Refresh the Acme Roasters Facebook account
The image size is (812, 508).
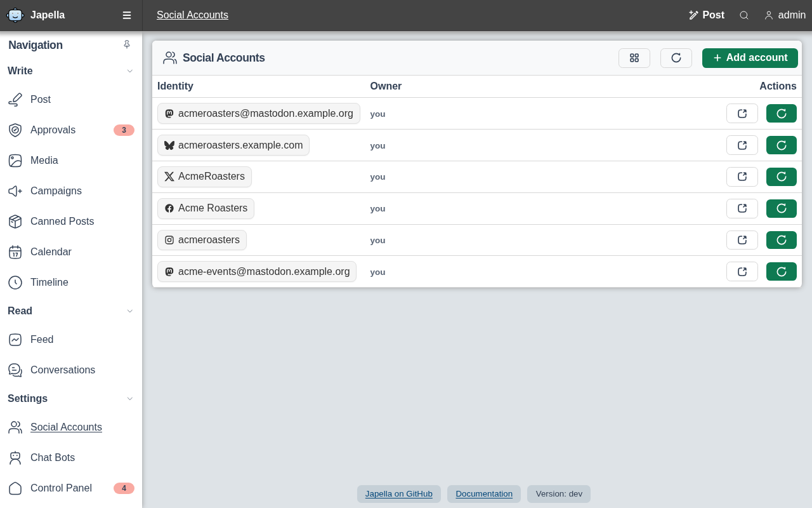[782, 208]
